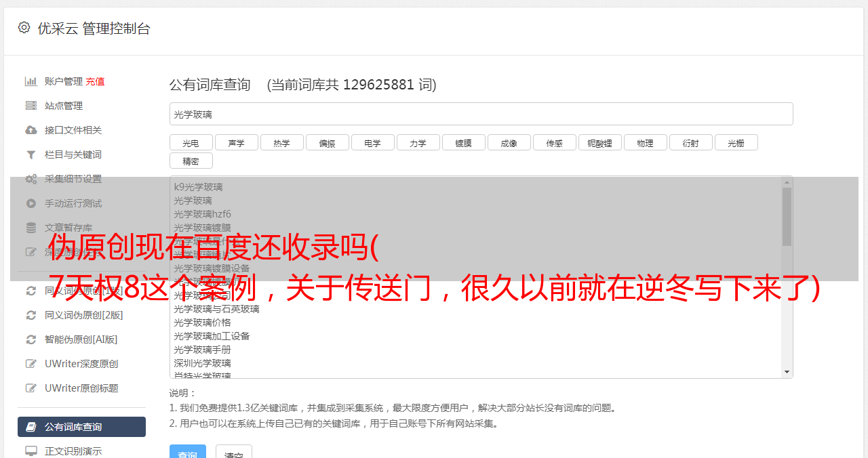Click the blue 查询 search button
The width and height of the screenshot is (868, 458).
187,453
